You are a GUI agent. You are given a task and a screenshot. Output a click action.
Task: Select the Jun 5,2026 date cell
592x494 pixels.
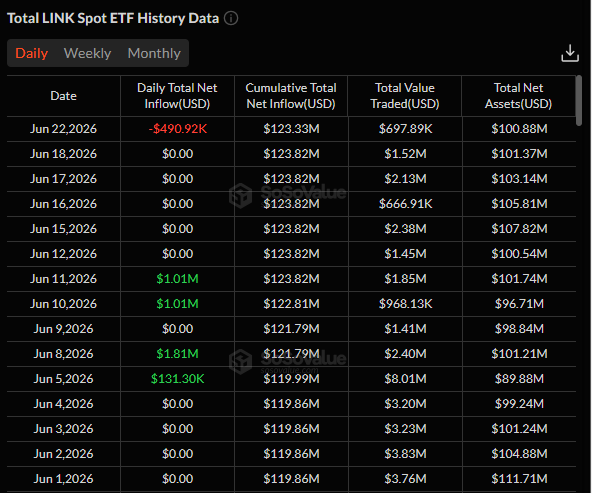pyautogui.click(x=63, y=379)
